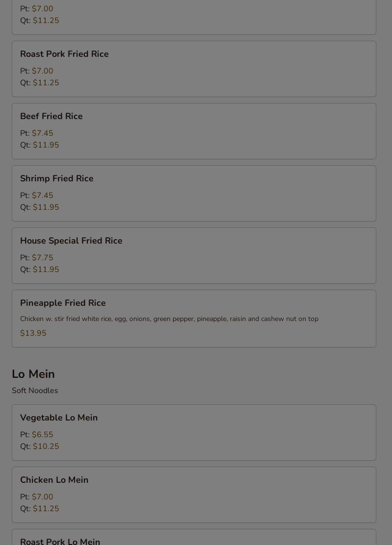Open the Roast Pork Fried Rice item
392x545 pixels.
coord(194,69)
